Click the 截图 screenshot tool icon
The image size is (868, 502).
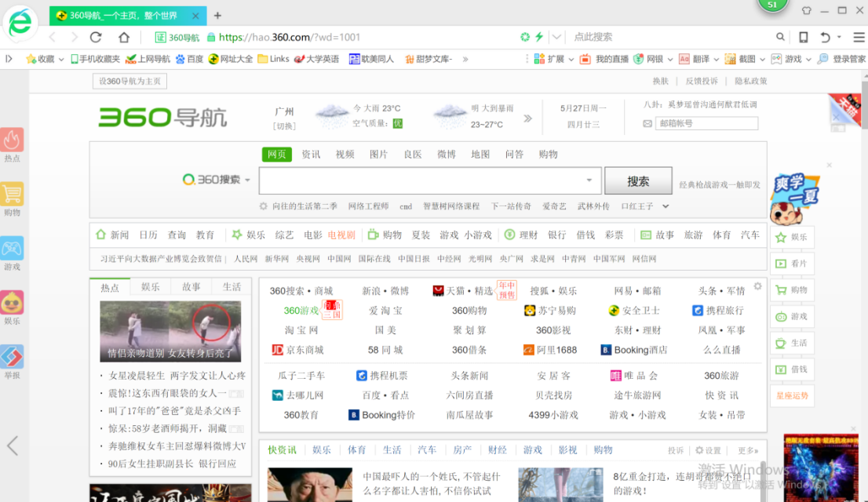[x=730, y=59]
